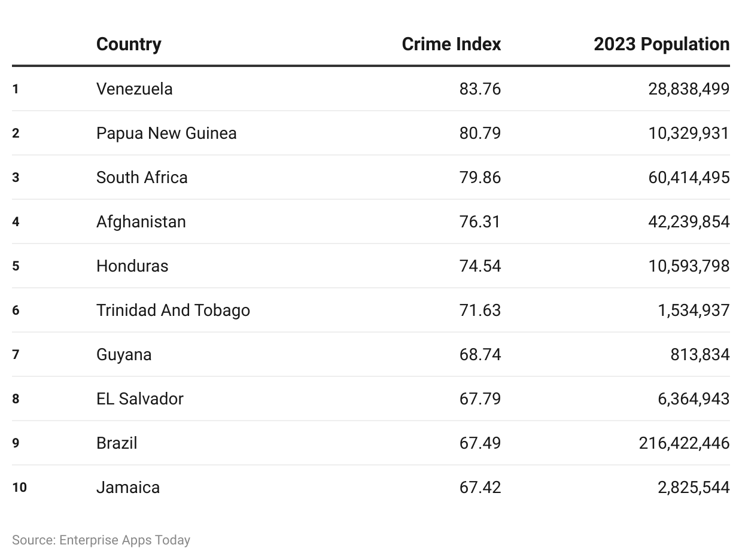Viewport: 742px width, 560px height.
Task: Click the Country column header
Action: coord(129,44)
